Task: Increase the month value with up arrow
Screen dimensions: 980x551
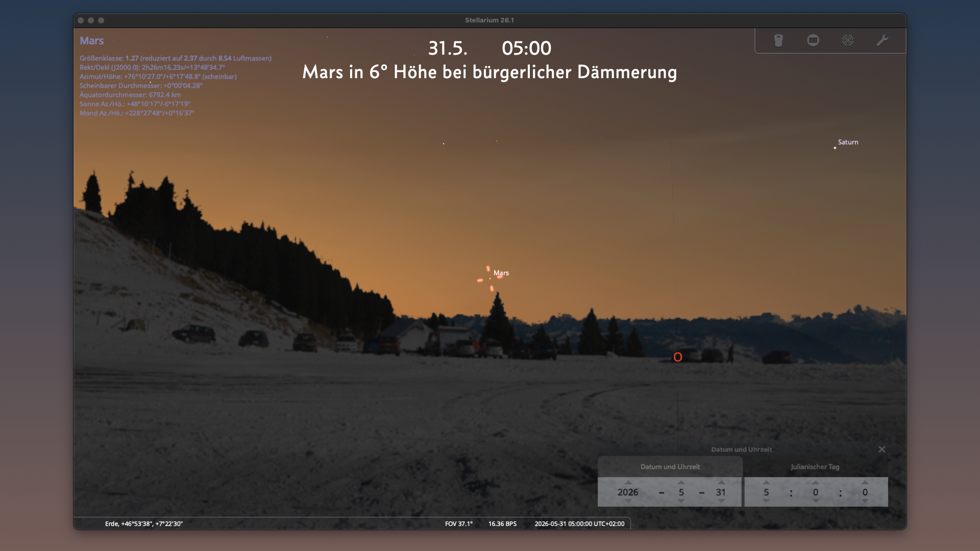Action: [x=681, y=482]
